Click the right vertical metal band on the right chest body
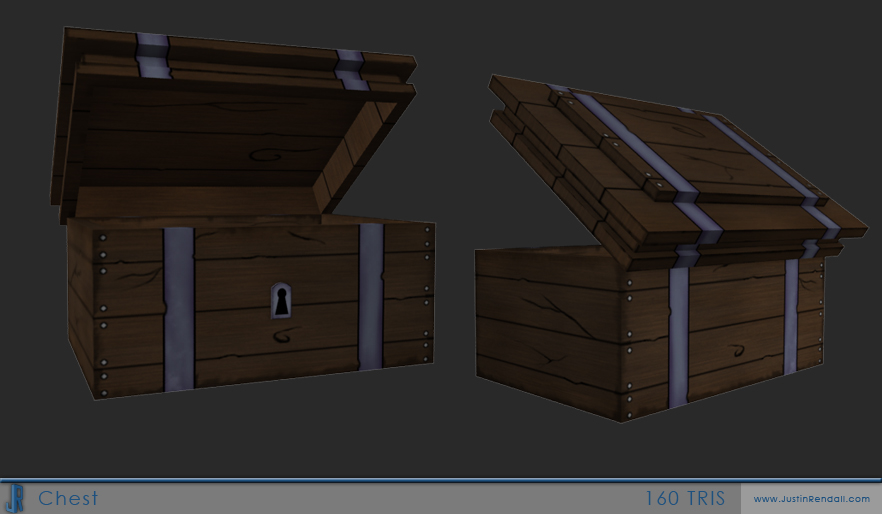This screenshot has height=514, width=882. [x=791, y=315]
